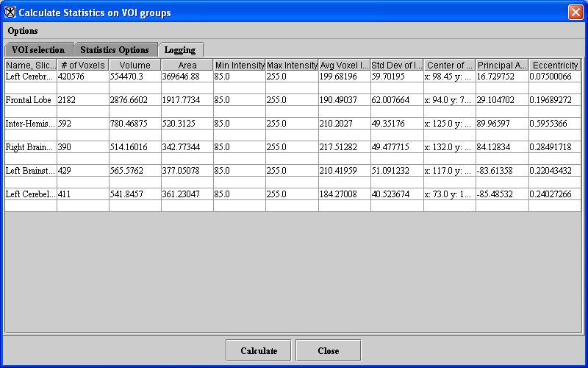Click the eccentricity value 0.5955366
The width and height of the screenshot is (588, 368).
(555, 124)
